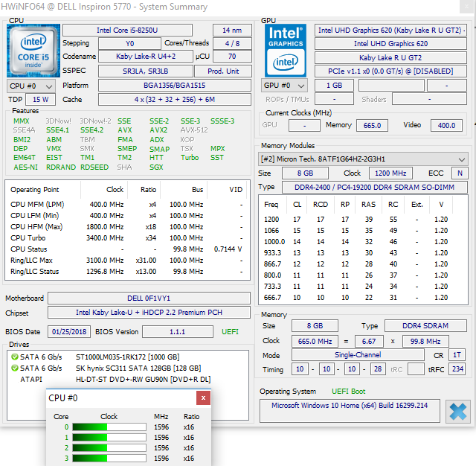476x466 pixels.
Task: Click the Intel Graphics logo
Action: pos(286,51)
